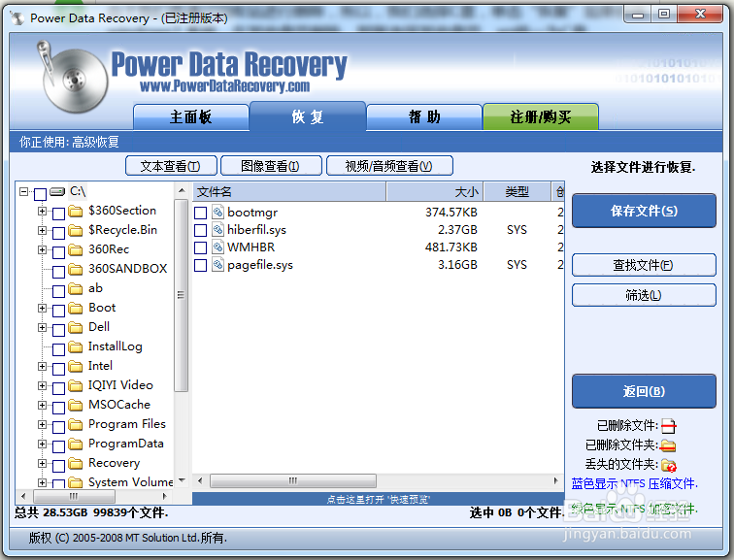Screen dimensions: 734x560
Task: Open the 图像查看(I) viewer
Action: click(271, 166)
